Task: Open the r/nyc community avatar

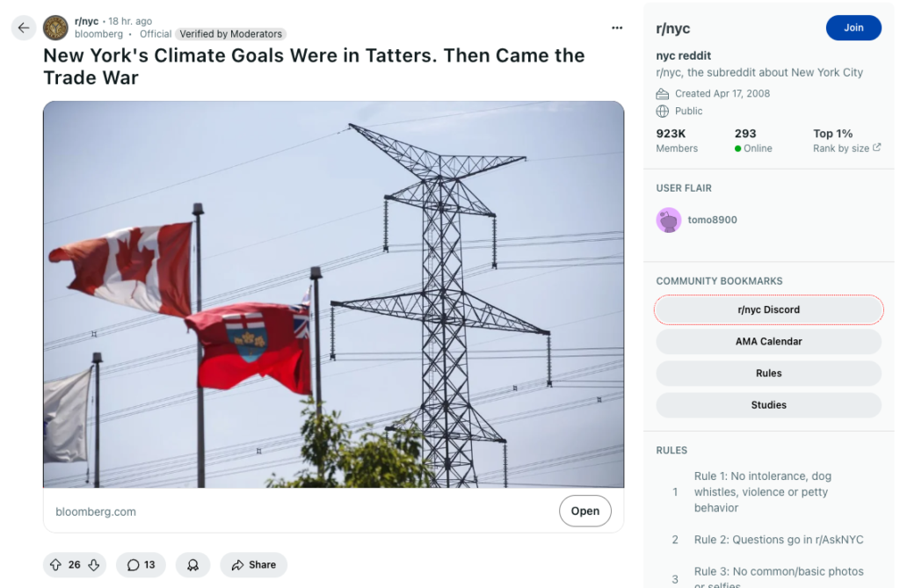Action: 55,27
